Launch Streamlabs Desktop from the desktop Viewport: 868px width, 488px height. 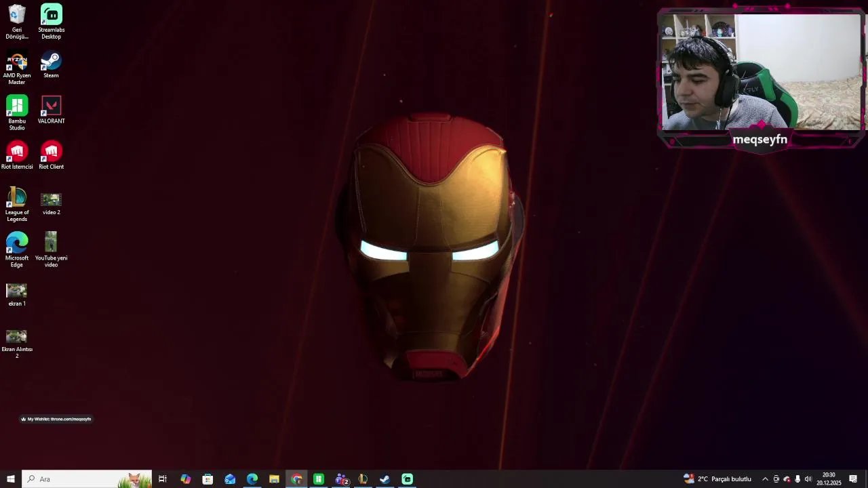52,22
